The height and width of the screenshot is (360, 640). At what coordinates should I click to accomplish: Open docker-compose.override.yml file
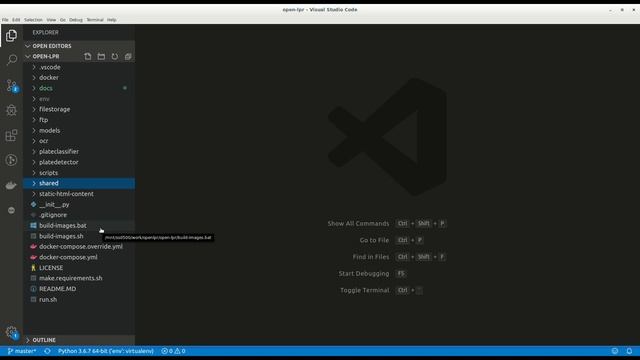[x=79, y=247]
